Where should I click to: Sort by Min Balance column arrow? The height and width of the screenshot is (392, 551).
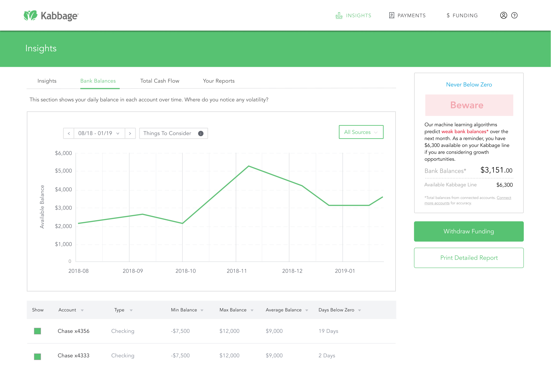(x=202, y=310)
